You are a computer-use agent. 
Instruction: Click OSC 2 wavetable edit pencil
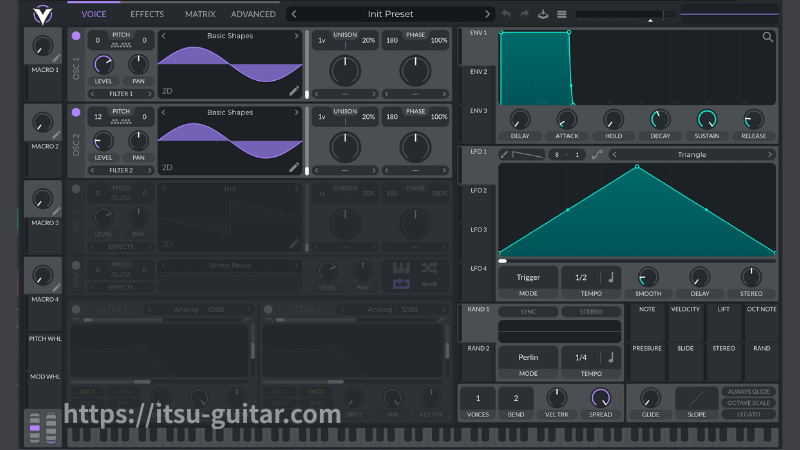(294, 167)
